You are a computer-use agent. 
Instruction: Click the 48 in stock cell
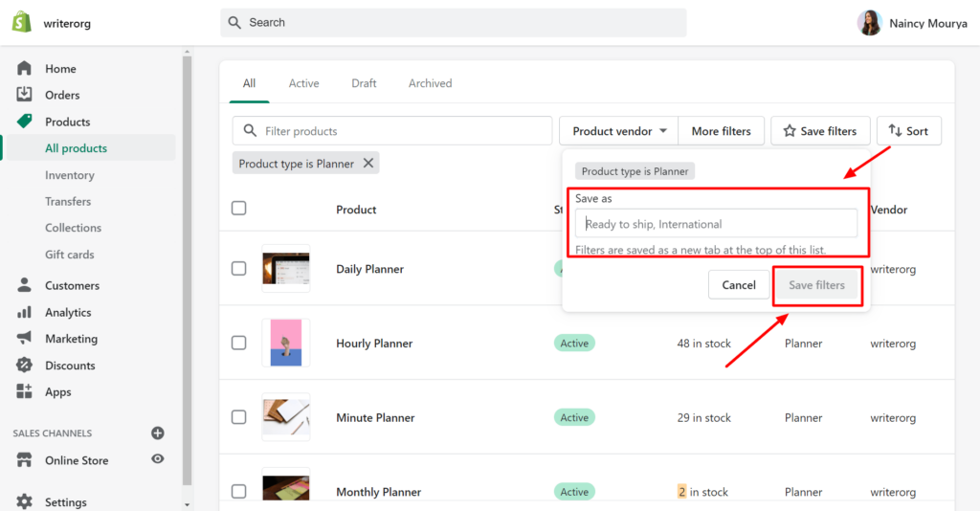point(703,343)
